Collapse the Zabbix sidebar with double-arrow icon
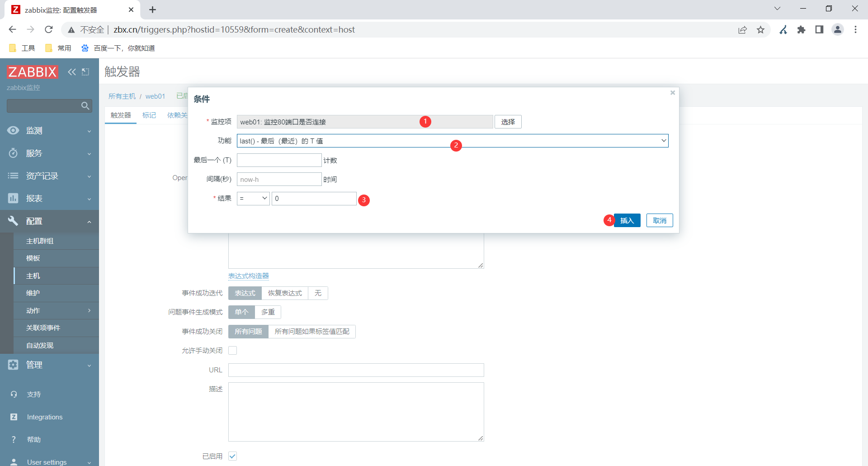Image resolution: width=868 pixels, height=466 pixels. (72, 72)
